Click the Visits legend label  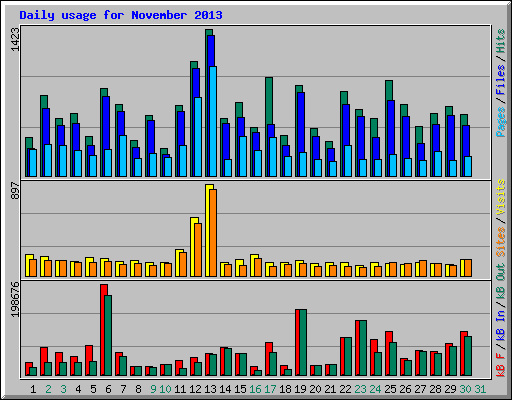point(501,197)
